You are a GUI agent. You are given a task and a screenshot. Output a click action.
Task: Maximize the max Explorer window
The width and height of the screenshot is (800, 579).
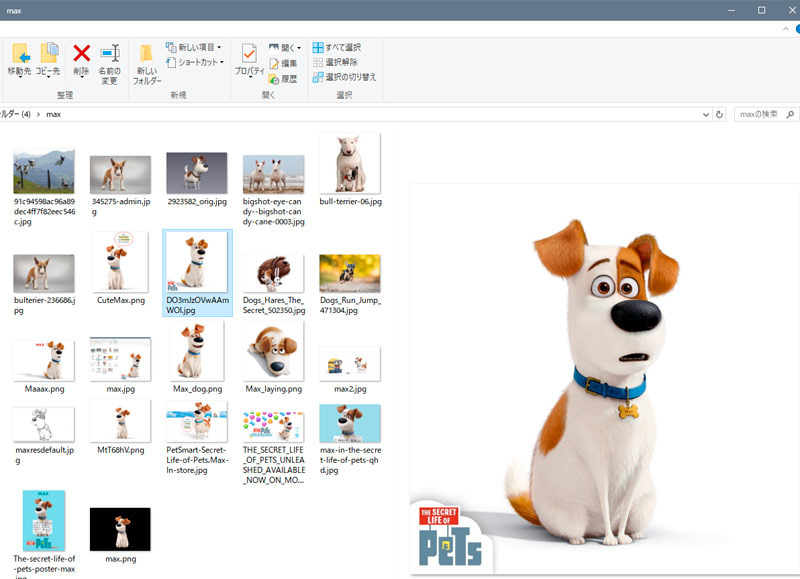coord(761,10)
